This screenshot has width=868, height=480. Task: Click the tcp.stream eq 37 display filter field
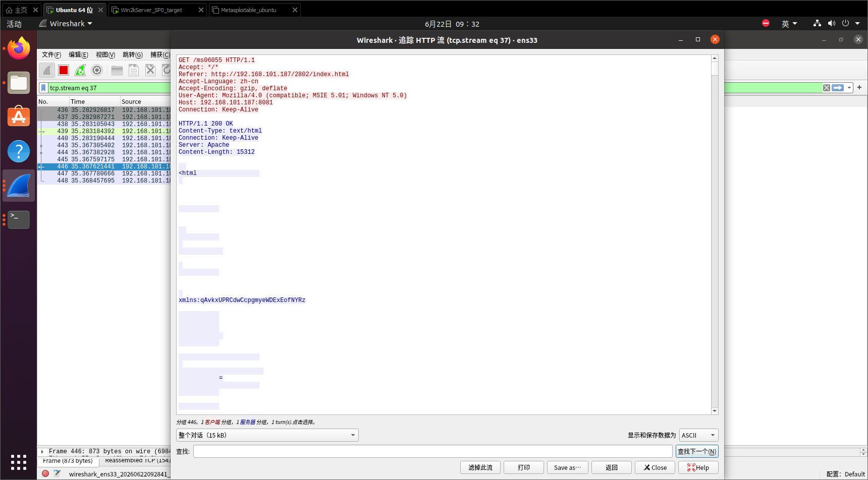coord(434,88)
